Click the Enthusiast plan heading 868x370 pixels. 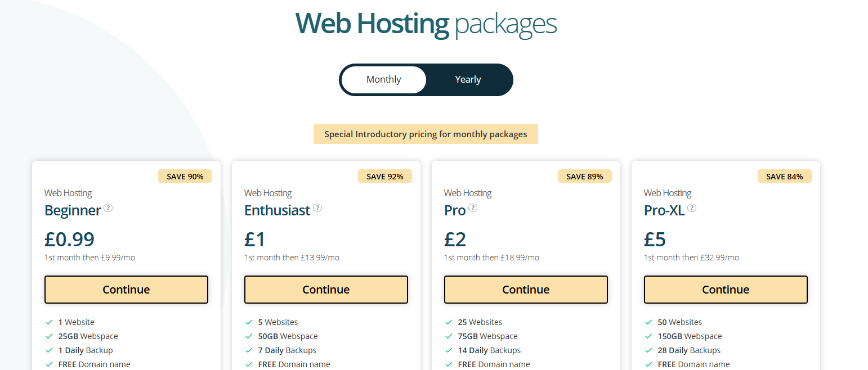pos(278,210)
